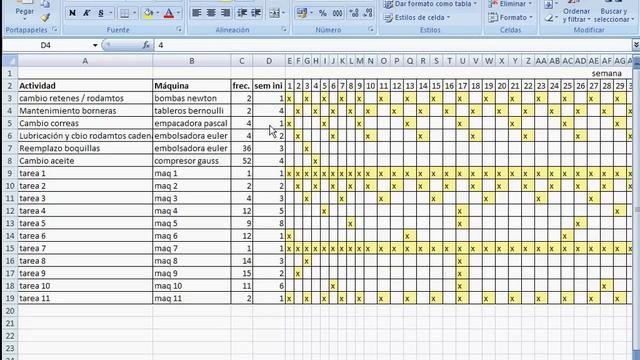Open underline style dropdown arrow

[111, 13]
